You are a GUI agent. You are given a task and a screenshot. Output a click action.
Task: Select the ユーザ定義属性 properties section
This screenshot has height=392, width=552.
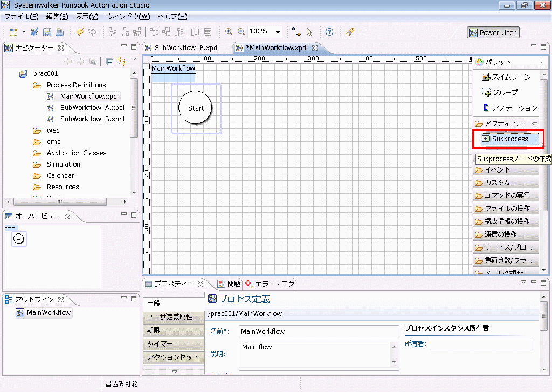[x=174, y=317]
